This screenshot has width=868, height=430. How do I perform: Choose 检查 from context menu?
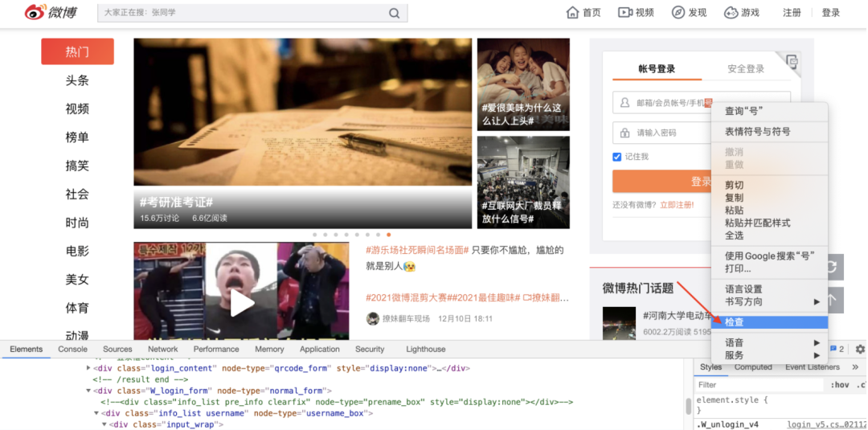[x=769, y=321]
